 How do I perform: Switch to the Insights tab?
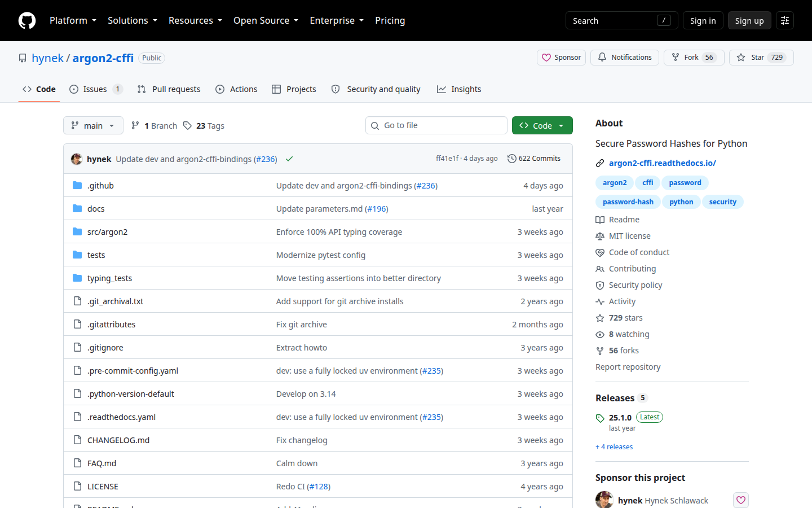pos(459,89)
